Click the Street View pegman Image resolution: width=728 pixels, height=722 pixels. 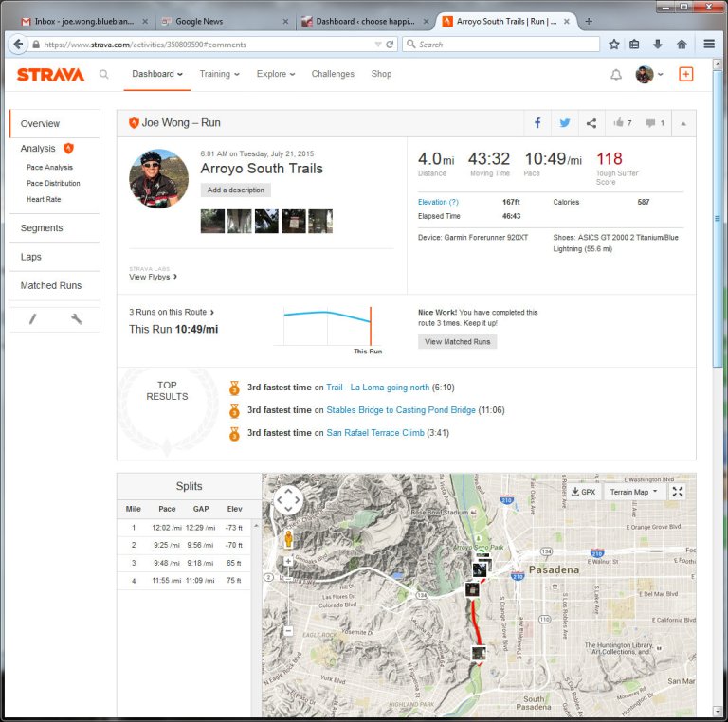pyautogui.click(x=288, y=539)
